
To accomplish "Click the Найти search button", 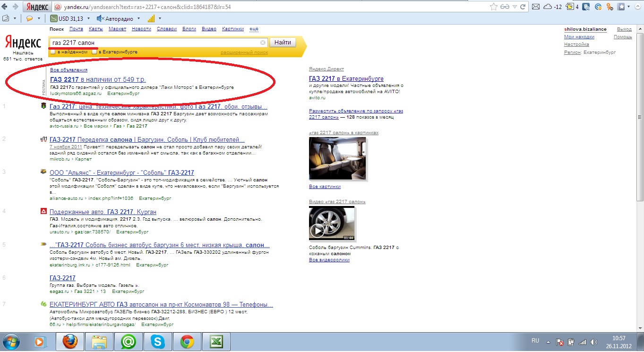I will pyautogui.click(x=283, y=43).
